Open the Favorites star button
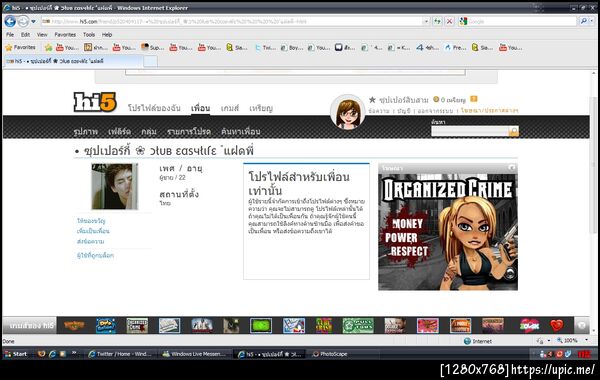600x380 pixels. click(x=21, y=47)
